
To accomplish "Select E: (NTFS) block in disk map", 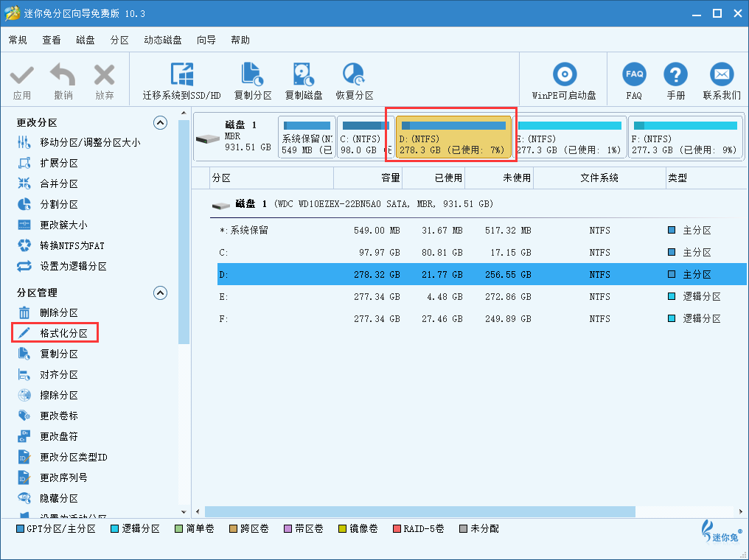I will tap(570, 137).
